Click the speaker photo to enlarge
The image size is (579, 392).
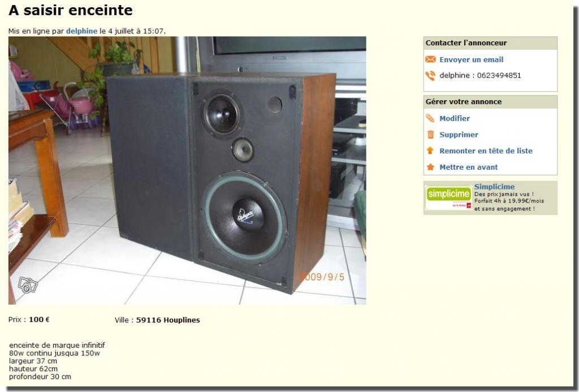pos(187,170)
